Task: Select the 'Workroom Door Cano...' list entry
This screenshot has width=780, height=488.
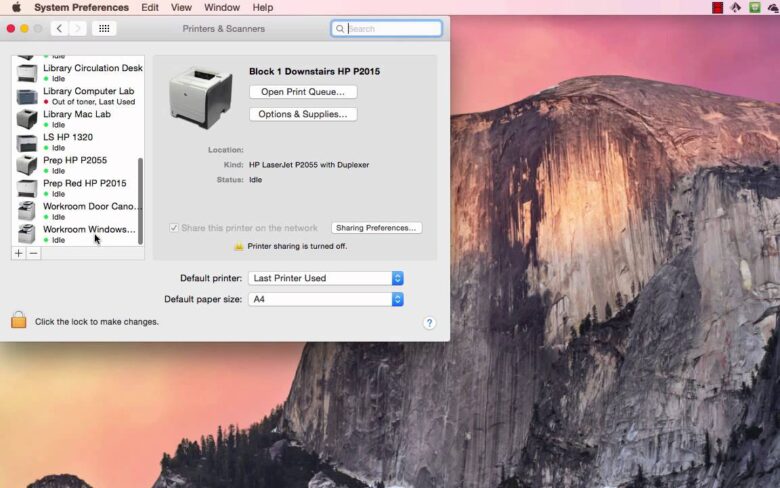Action: 78,211
